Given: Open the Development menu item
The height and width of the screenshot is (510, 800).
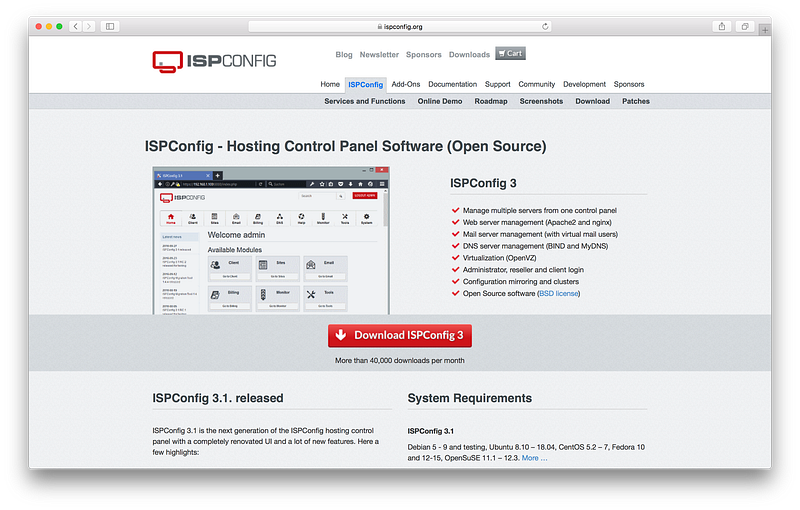Looking at the screenshot, I should tap(584, 84).
